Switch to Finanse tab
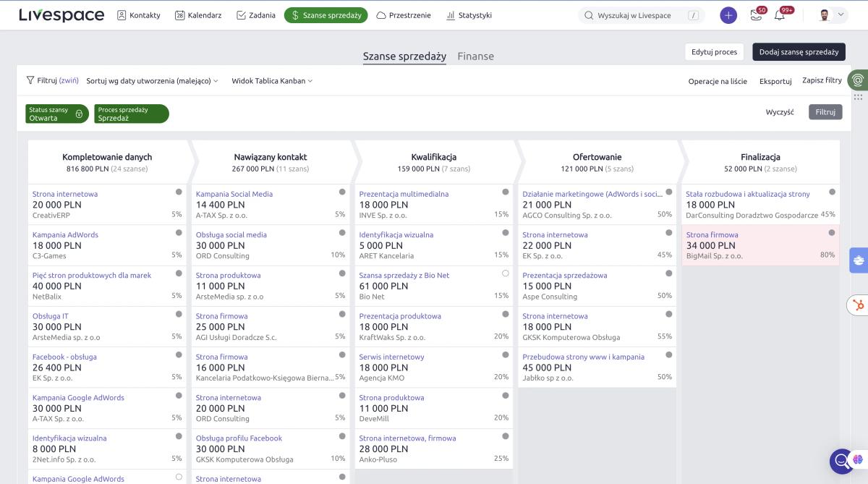The image size is (868, 484). point(475,56)
